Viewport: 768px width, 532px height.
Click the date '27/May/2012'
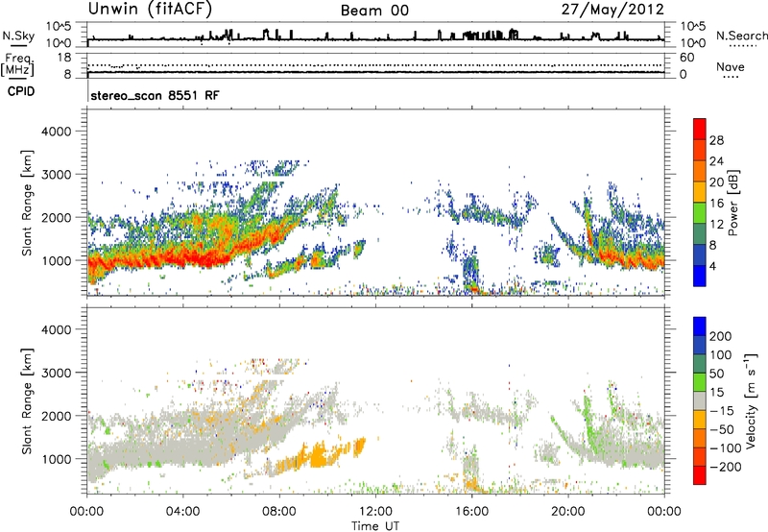click(x=612, y=10)
